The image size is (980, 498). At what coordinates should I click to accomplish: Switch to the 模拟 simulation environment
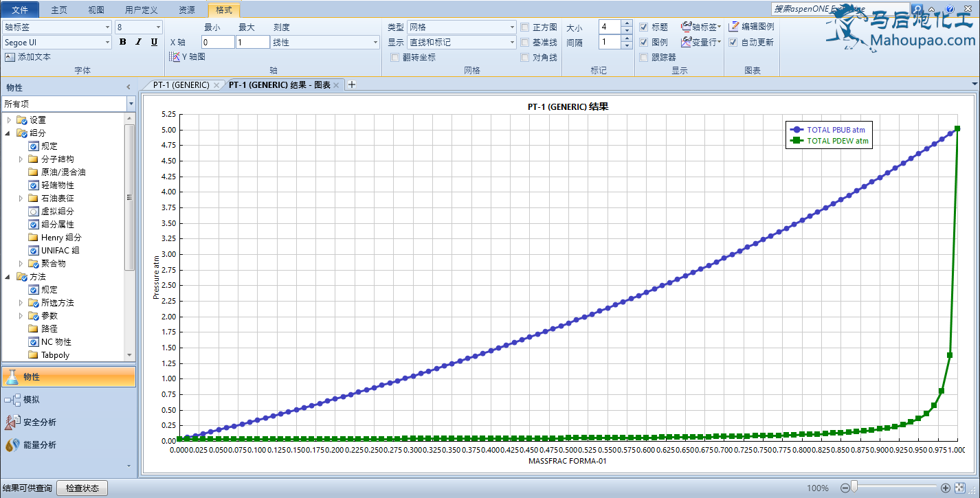pyautogui.click(x=69, y=400)
